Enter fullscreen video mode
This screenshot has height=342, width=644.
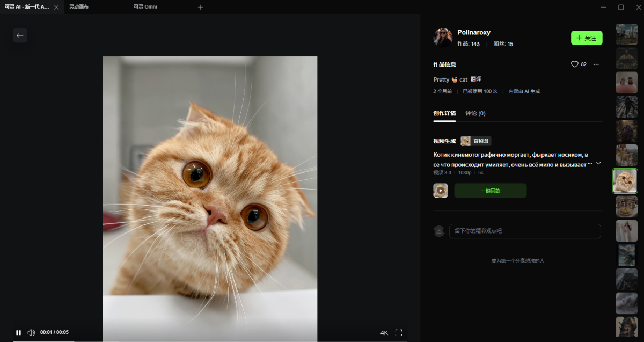tap(399, 332)
